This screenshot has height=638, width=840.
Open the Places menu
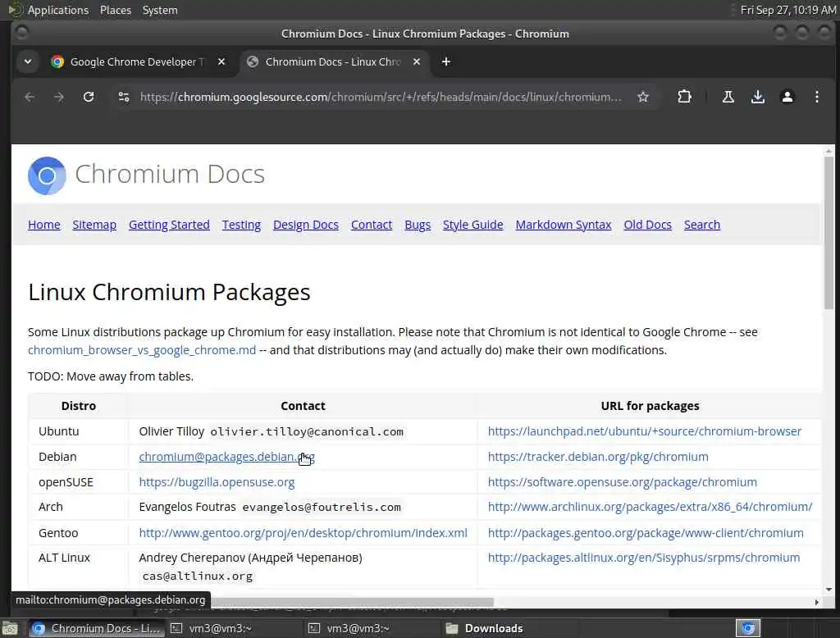[116, 10]
